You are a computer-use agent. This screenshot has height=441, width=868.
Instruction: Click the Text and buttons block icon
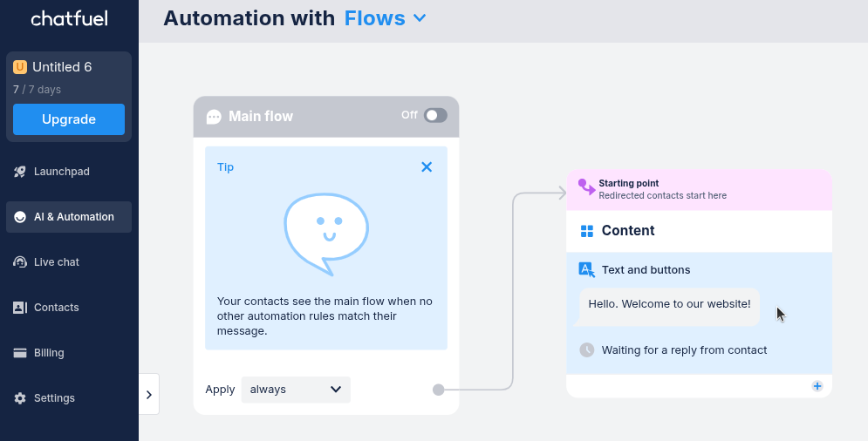pos(587,270)
